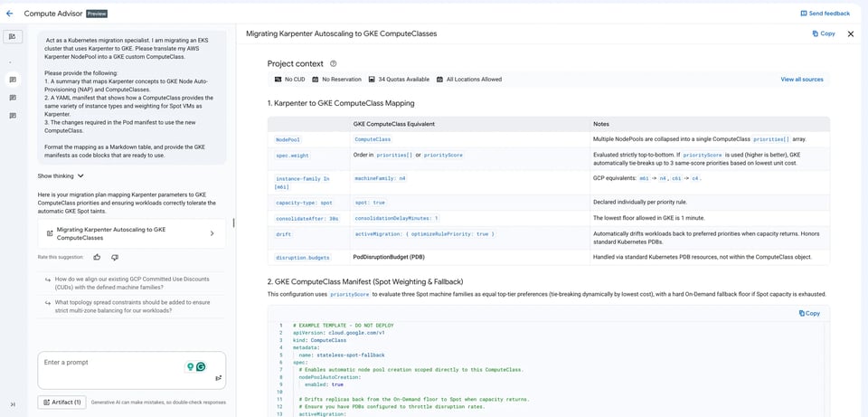Viewport: 868px width, 417px height.
Task: Give a thumbs down rating
Action: point(115,257)
